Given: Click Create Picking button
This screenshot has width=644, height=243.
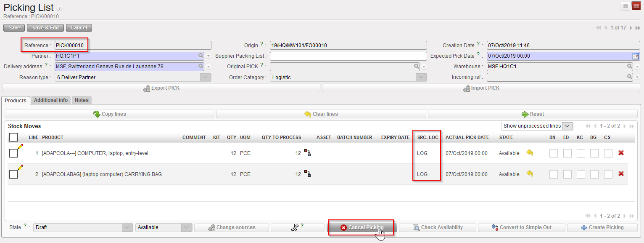Looking at the screenshot, I should (602, 227).
